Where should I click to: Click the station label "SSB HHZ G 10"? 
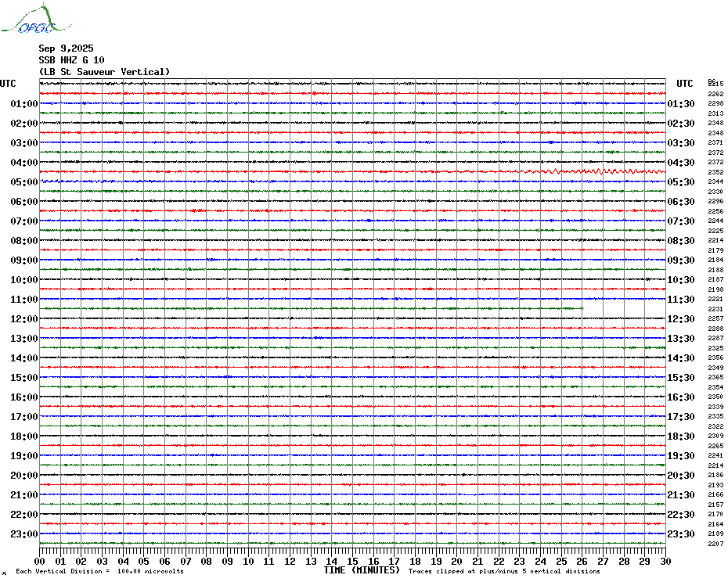pos(71,60)
